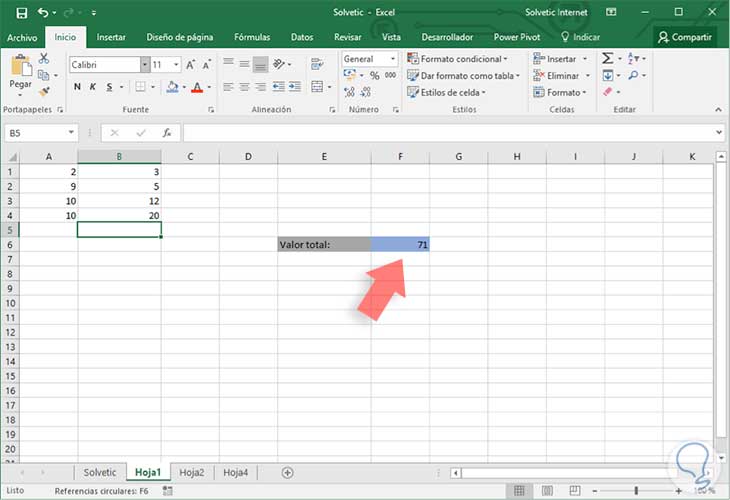The height and width of the screenshot is (500, 730).
Task: Toggle middle vertical alignment
Action: tap(244, 64)
